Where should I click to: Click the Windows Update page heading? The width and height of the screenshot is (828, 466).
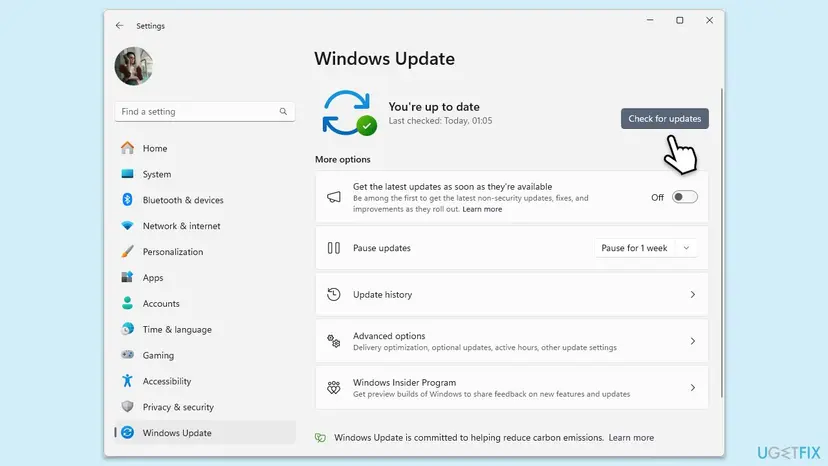click(x=384, y=59)
